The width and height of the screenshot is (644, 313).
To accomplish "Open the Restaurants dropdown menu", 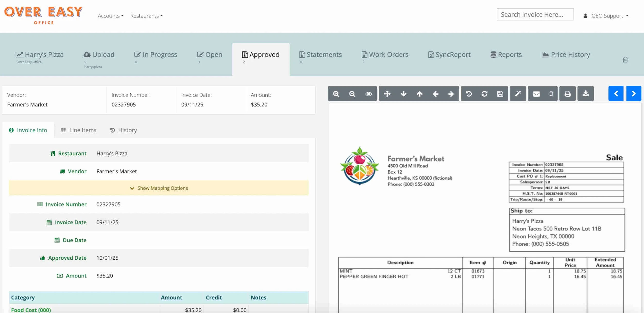I will (x=146, y=16).
